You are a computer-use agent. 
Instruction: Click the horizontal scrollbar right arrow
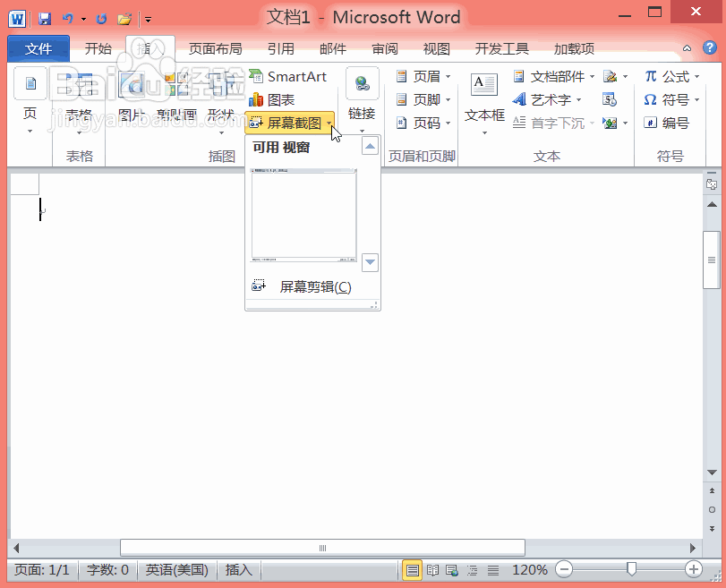693,549
